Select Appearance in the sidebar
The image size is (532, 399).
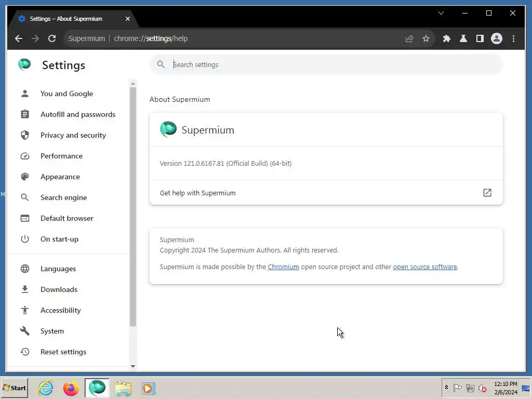pos(60,177)
